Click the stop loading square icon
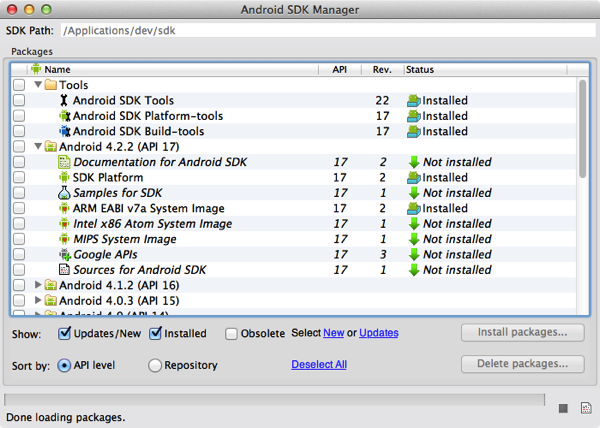600x428 pixels. [563, 408]
